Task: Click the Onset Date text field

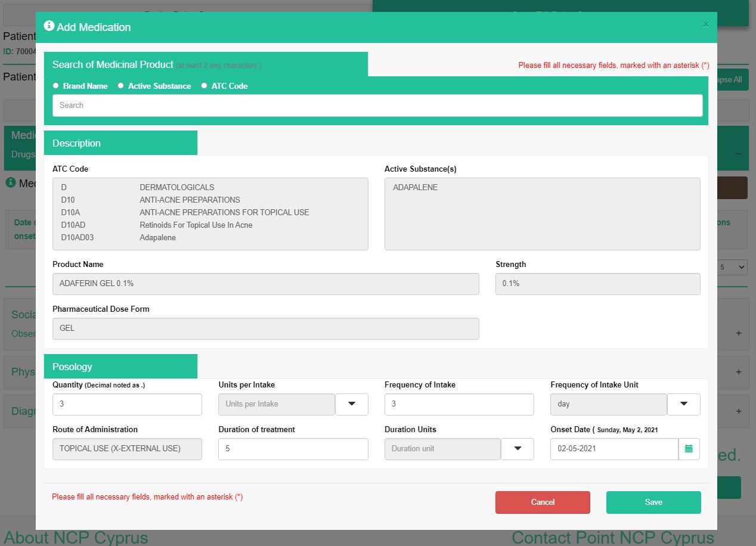Action: click(x=614, y=449)
